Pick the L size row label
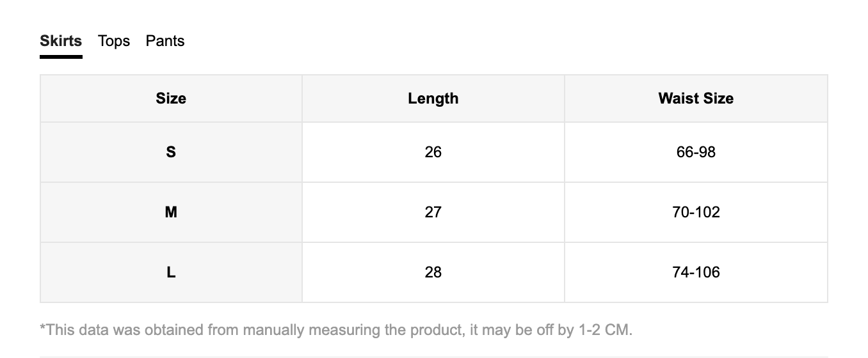Viewport: 868px width, 358px height. click(x=171, y=272)
